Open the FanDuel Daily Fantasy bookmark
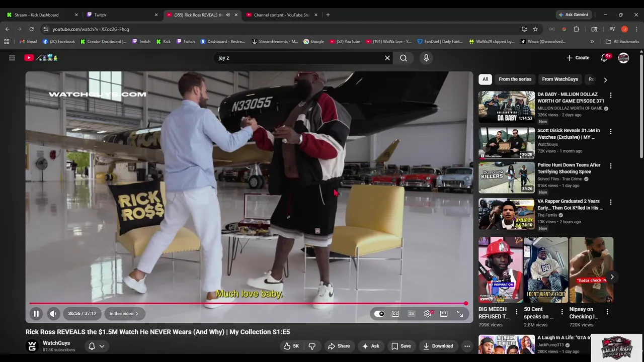The width and height of the screenshot is (644, 362). pos(440,42)
